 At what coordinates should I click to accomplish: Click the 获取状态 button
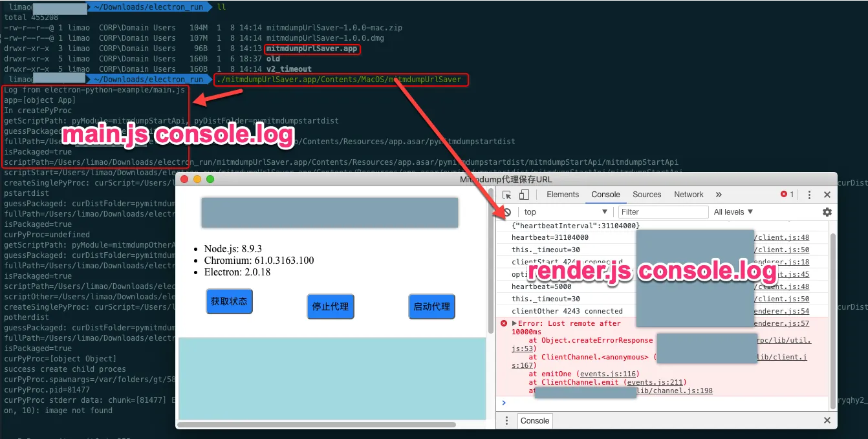(229, 301)
